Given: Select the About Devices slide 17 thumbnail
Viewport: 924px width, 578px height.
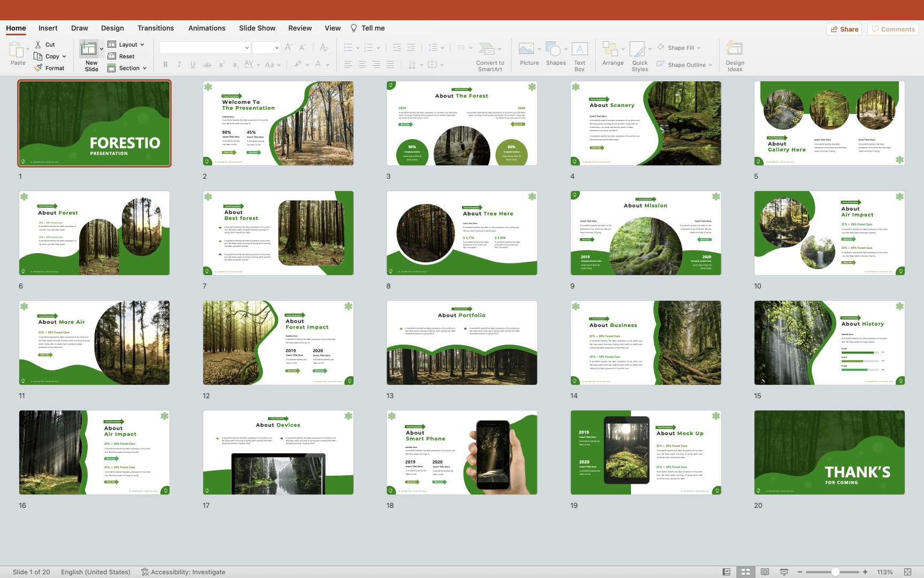Looking at the screenshot, I should 278,452.
